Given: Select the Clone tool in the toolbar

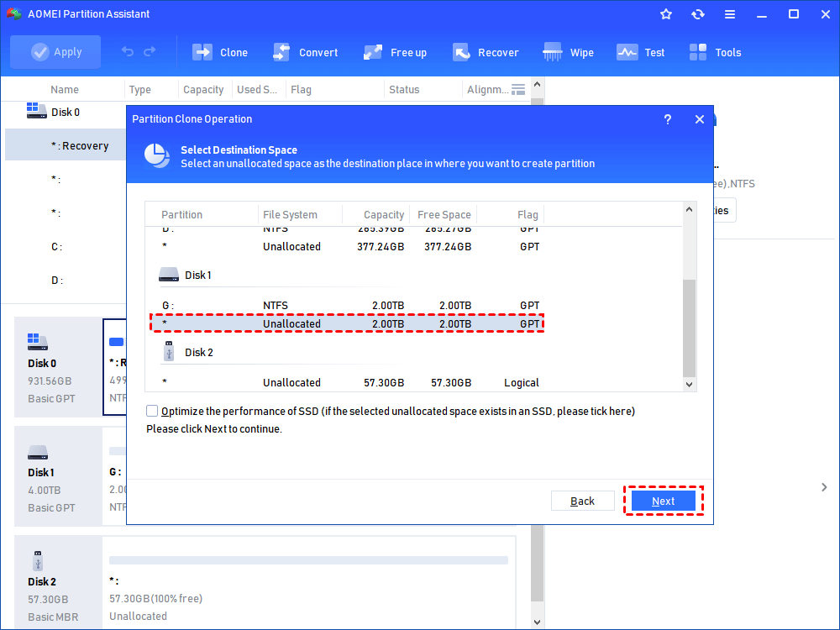Looking at the screenshot, I should coord(220,51).
